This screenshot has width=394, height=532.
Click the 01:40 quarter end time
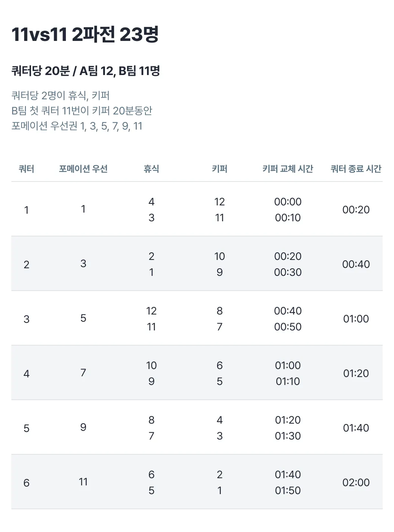click(356, 428)
